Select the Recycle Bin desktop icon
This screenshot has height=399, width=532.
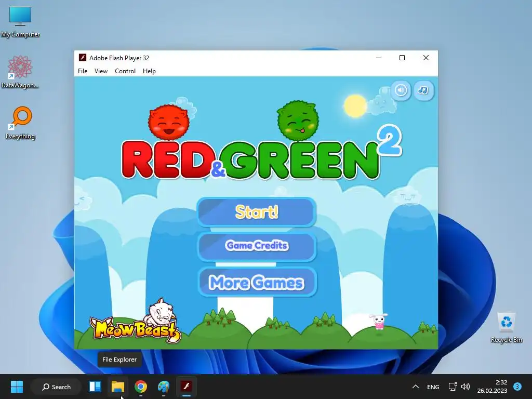click(506, 327)
